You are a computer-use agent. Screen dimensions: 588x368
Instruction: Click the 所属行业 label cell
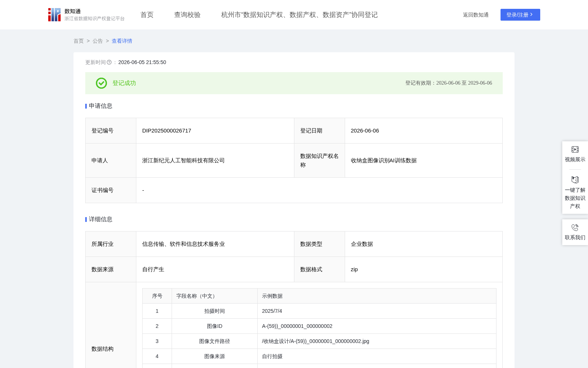[x=111, y=244]
